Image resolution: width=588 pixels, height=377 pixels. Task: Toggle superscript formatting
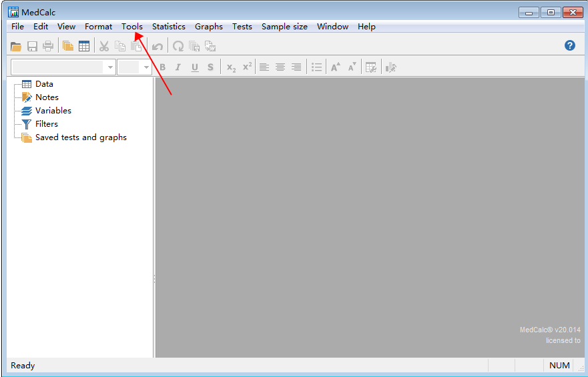[x=247, y=67]
